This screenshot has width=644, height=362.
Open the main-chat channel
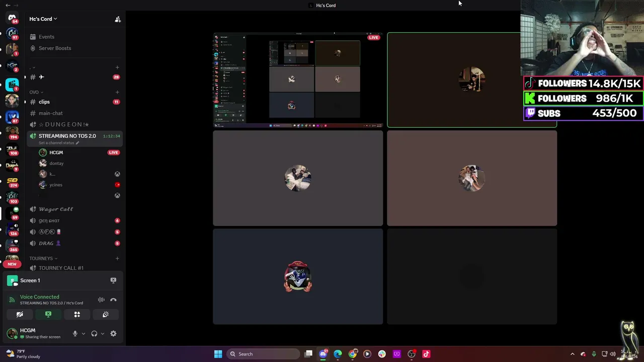pos(75,113)
